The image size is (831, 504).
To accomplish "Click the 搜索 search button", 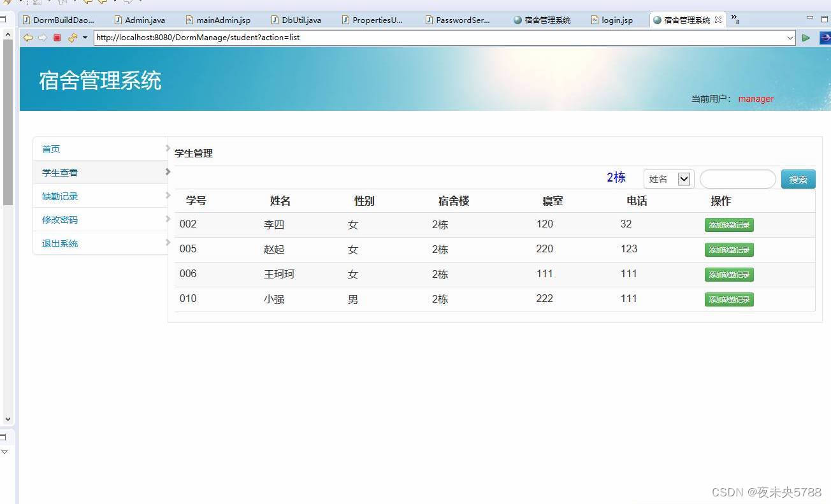I will pos(797,179).
